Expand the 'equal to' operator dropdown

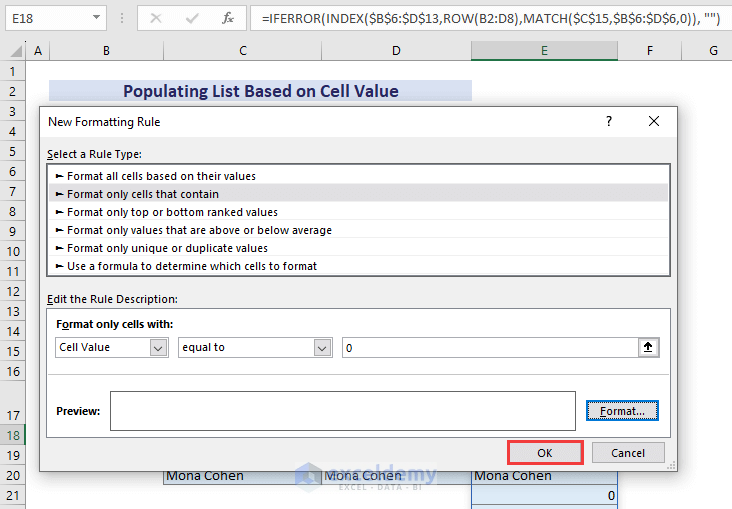321,348
